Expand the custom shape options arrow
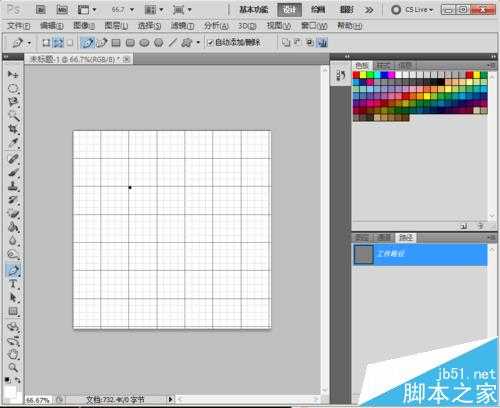500x408 pixels. [x=198, y=43]
